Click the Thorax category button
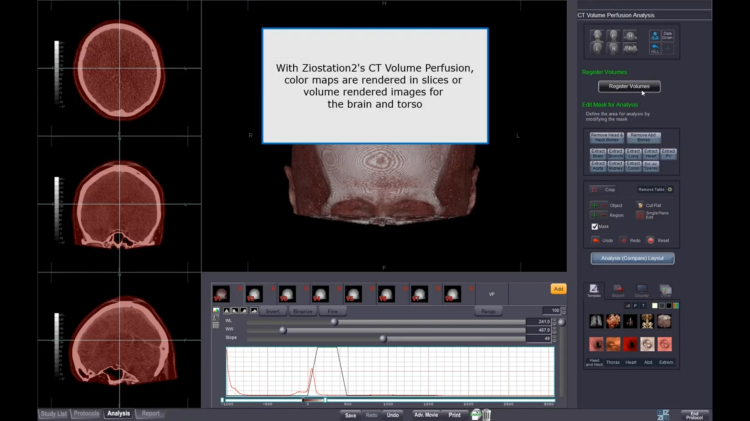The width and height of the screenshot is (750, 421). pos(613,363)
